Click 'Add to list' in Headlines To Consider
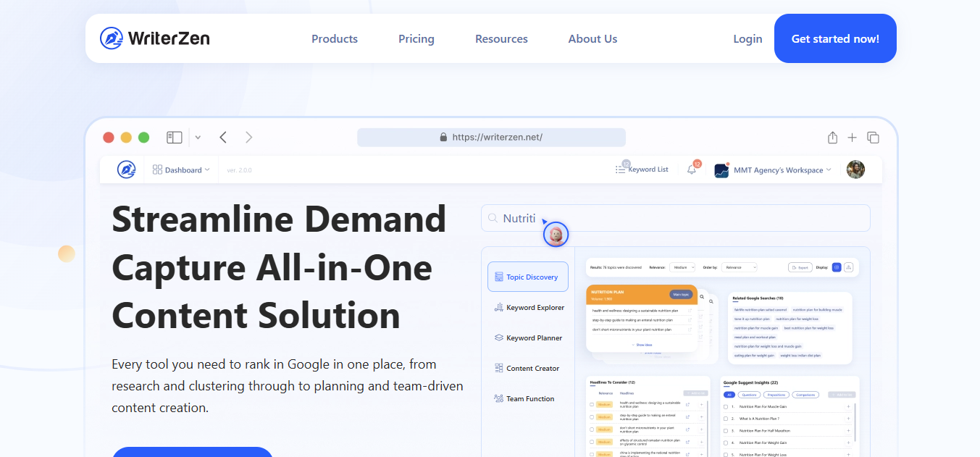The height and width of the screenshot is (457, 980). click(695, 393)
